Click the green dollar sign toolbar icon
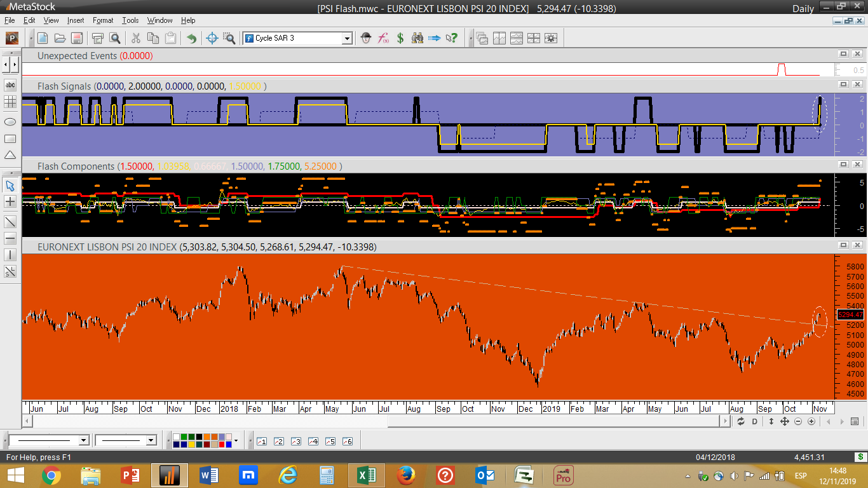Viewport: 868px width, 488px height. point(400,38)
